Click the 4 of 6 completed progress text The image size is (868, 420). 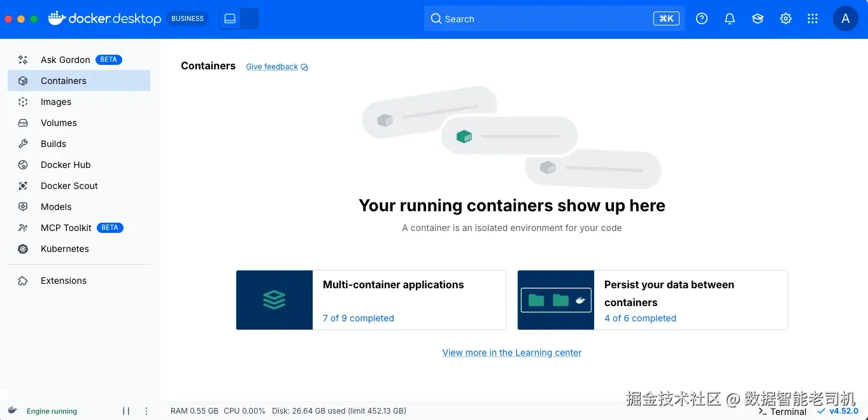[640, 318]
